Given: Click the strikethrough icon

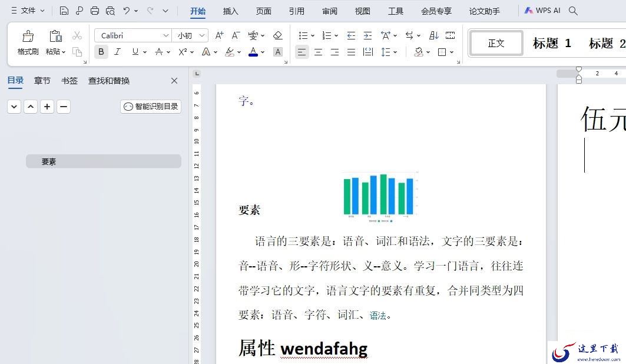Looking at the screenshot, I should (x=159, y=52).
